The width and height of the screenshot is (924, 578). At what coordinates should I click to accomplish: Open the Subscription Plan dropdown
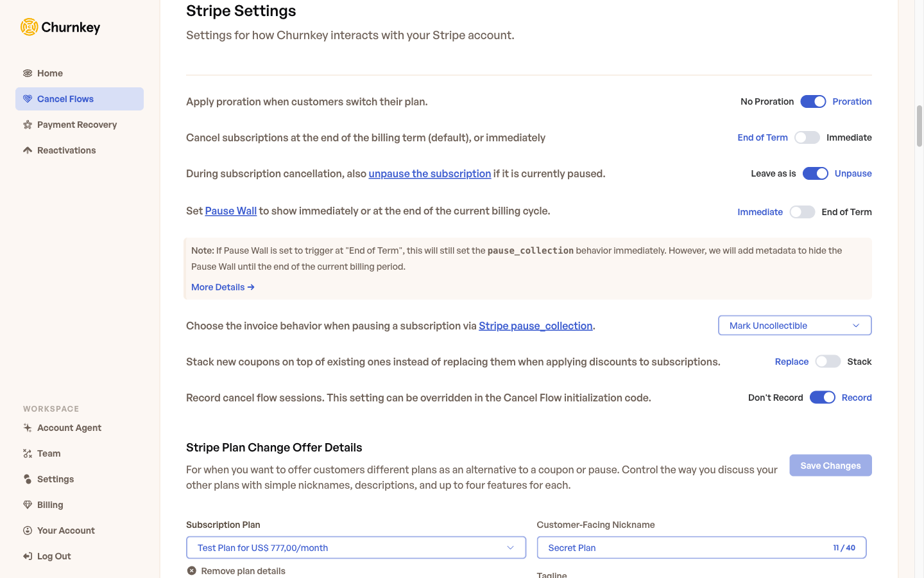355,547
